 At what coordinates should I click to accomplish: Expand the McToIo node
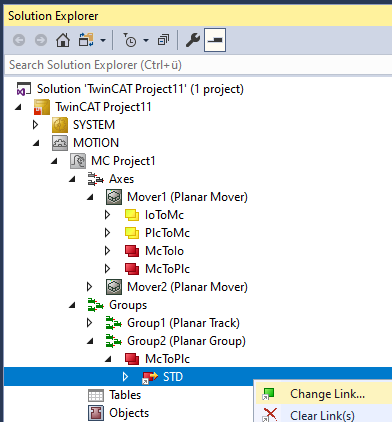[108, 251]
